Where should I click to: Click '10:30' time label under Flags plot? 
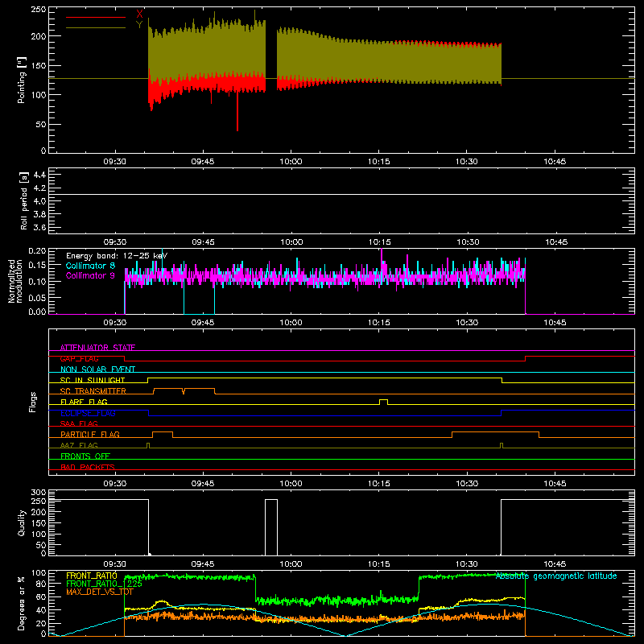(467, 484)
